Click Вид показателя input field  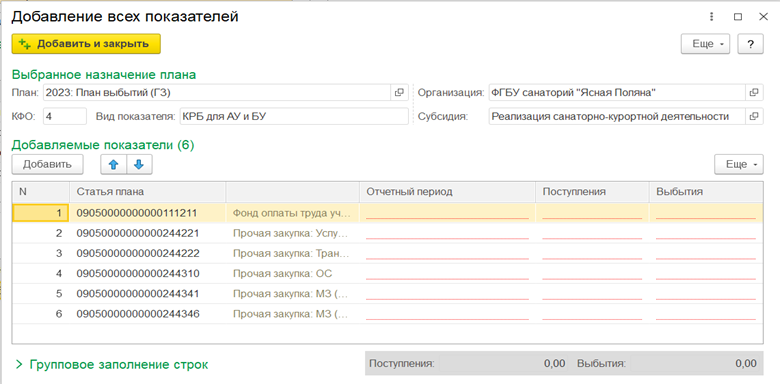point(294,116)
